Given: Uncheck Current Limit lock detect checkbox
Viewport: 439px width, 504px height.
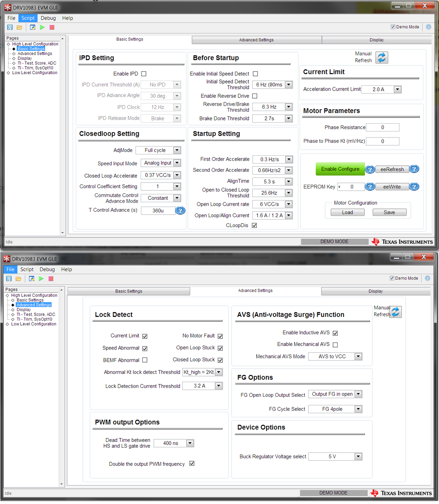Looking at the screenshot, I should coord(145,336).
